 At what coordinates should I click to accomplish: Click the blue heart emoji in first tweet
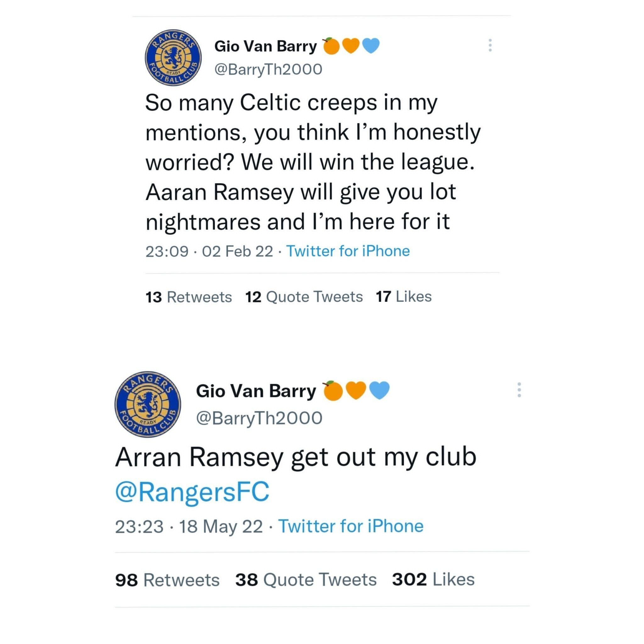(x=371, y=46)
